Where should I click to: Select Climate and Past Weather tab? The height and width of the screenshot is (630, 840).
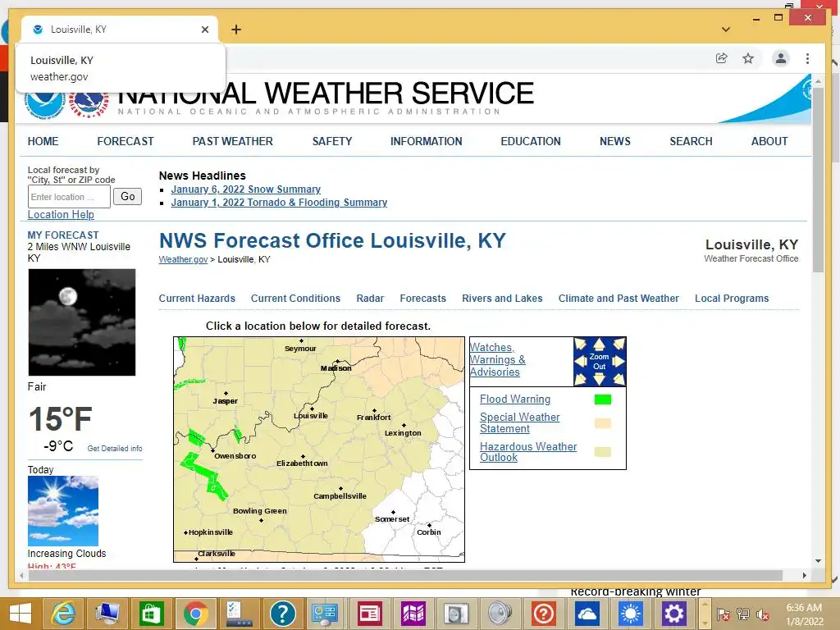619,299
